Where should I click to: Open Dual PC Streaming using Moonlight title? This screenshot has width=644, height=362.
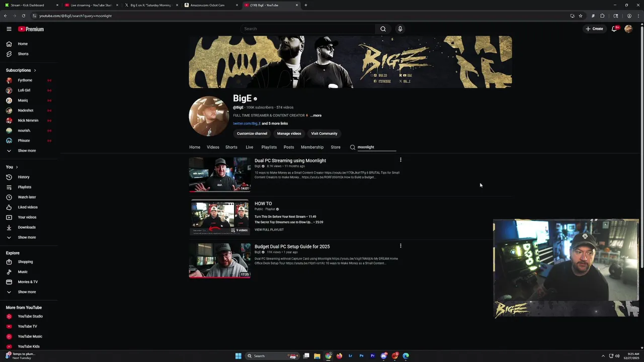click(290, 161)
